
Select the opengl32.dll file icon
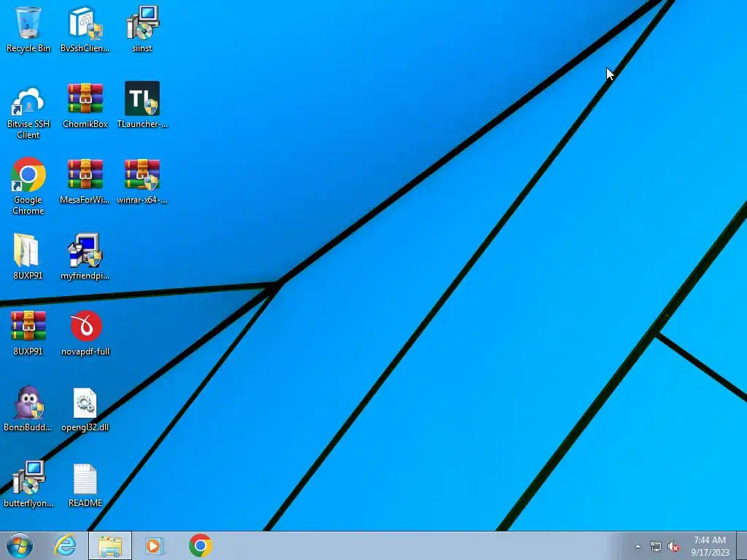coord(85,408)
